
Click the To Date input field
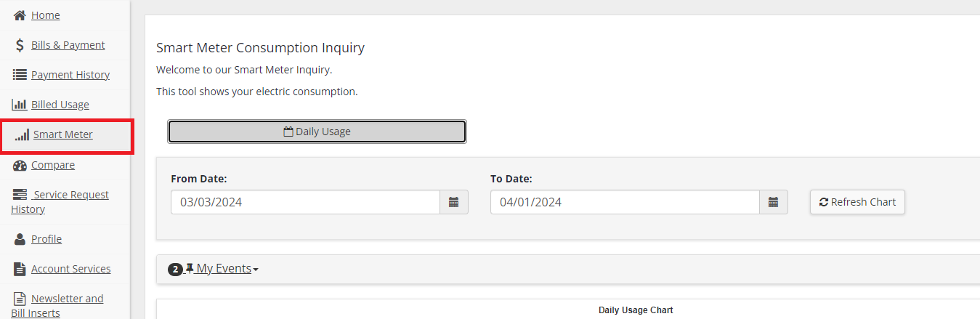tap(625, 202)
